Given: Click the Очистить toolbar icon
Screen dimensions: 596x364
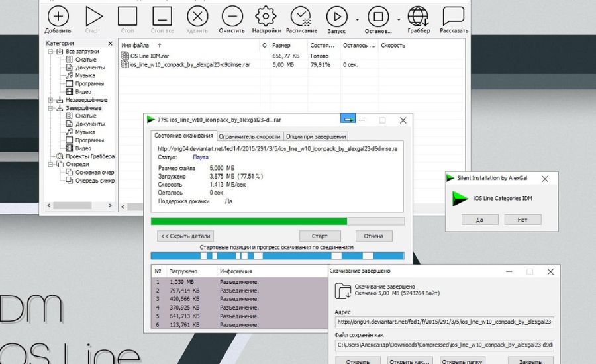Looking at the screenshot, I should pos(232,17).
